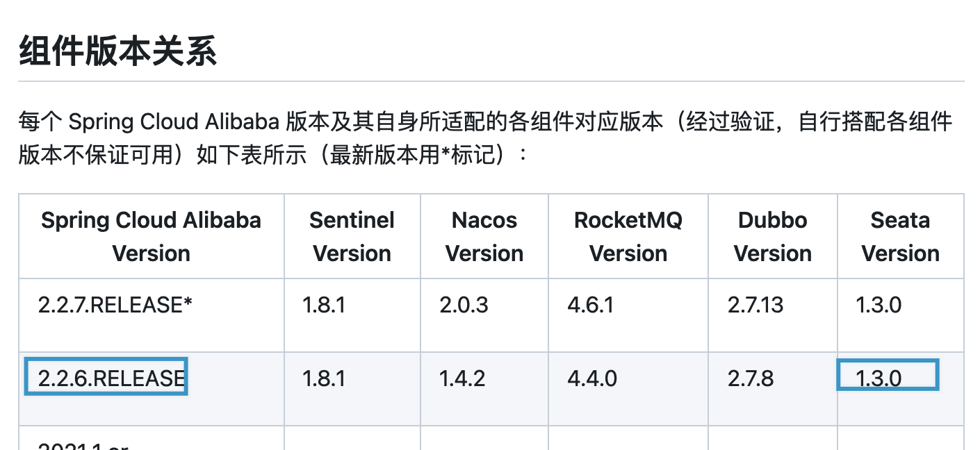Click the 组件版本关系 heading
The height and width of the screenshot is (450, 980).
[x=118, y=52]
